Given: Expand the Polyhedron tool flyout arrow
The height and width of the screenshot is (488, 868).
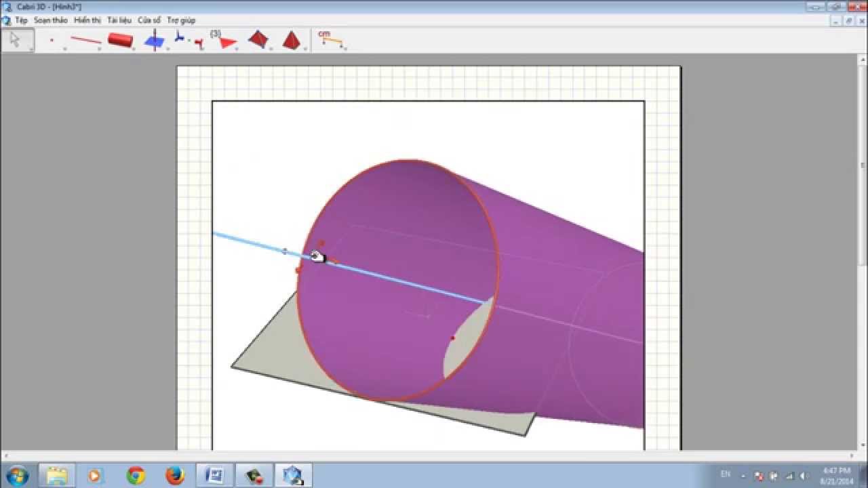Looking at the screenshot, I should 271,49.
